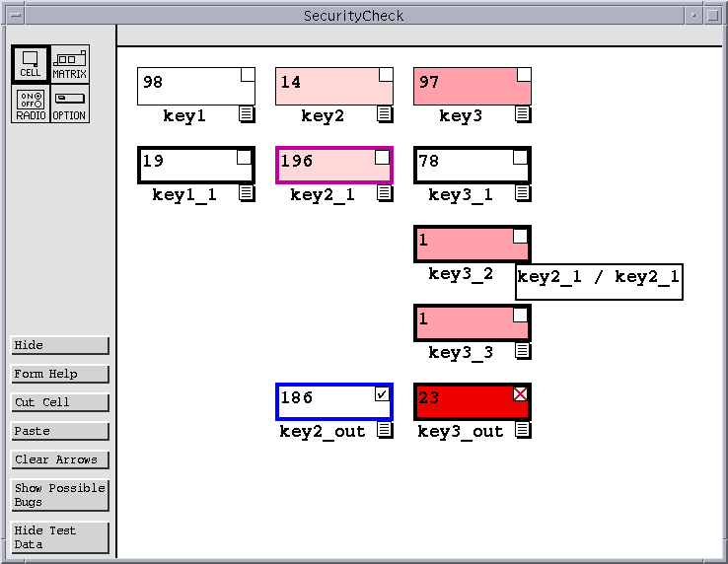Click formula icon below key3_out cell
The width and height of the screenshot is (728, 564).
[x=523, y=430]
